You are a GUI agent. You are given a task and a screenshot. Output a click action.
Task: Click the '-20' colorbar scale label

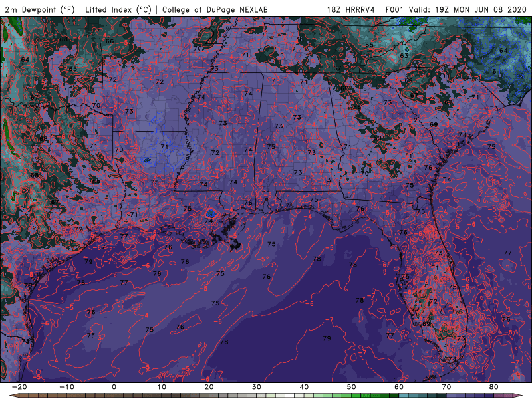coord(19,387)
